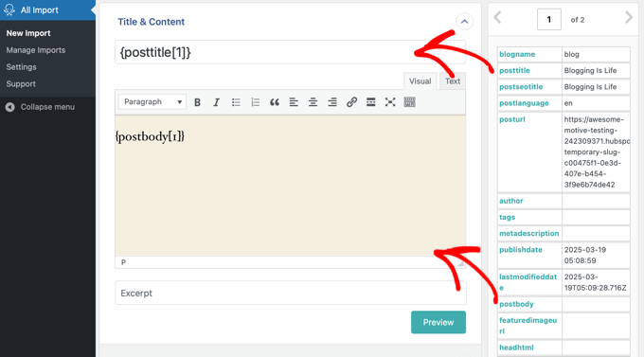The image size is (644, 357).
Task: Insert a bulleted list
Action: point(236,102)
